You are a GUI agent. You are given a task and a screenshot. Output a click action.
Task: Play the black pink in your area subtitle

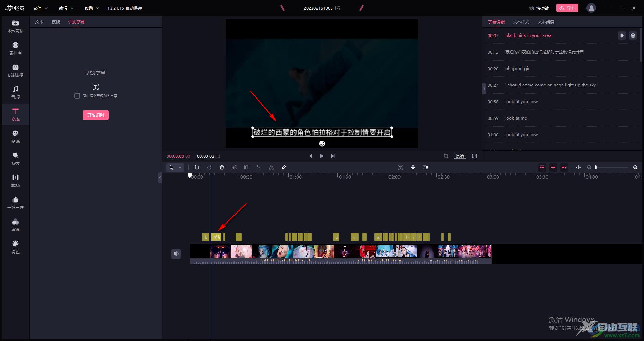pos(622,35)
